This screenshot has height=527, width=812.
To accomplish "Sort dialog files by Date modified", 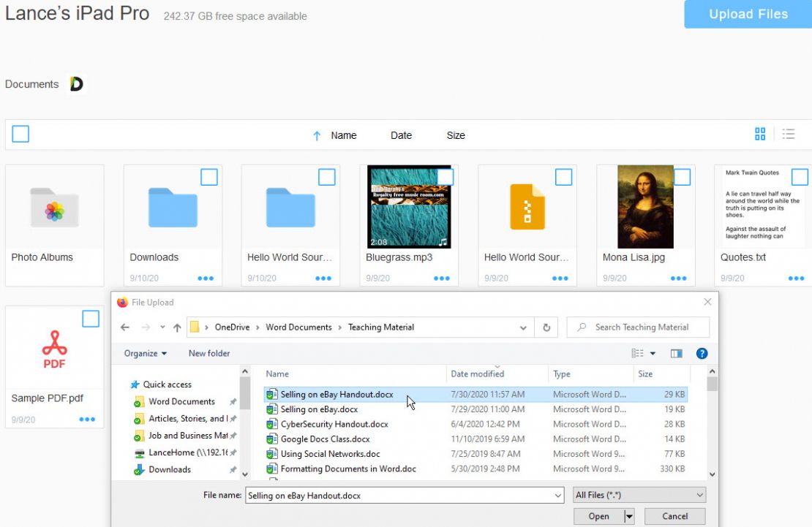I will (x=477, y=374).
